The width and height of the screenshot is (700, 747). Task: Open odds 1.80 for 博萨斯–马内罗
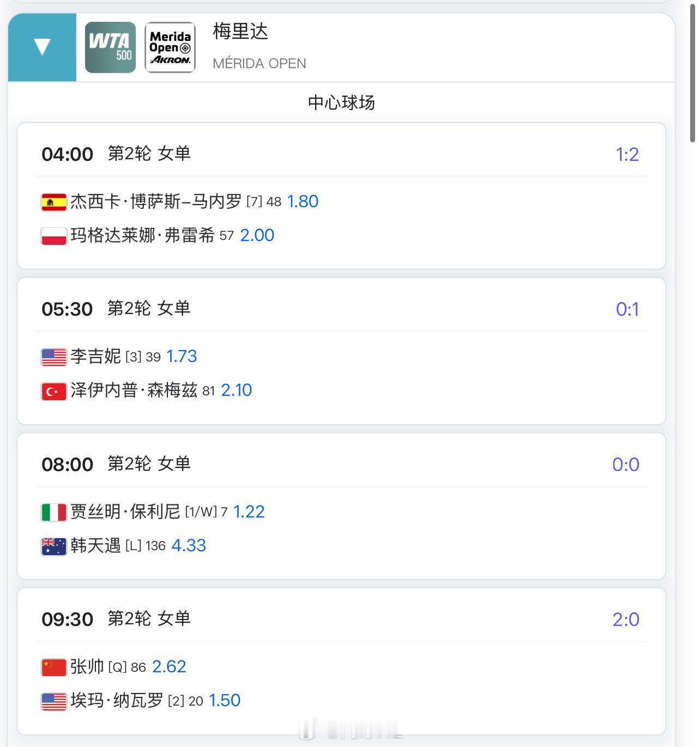coord(304,201)
